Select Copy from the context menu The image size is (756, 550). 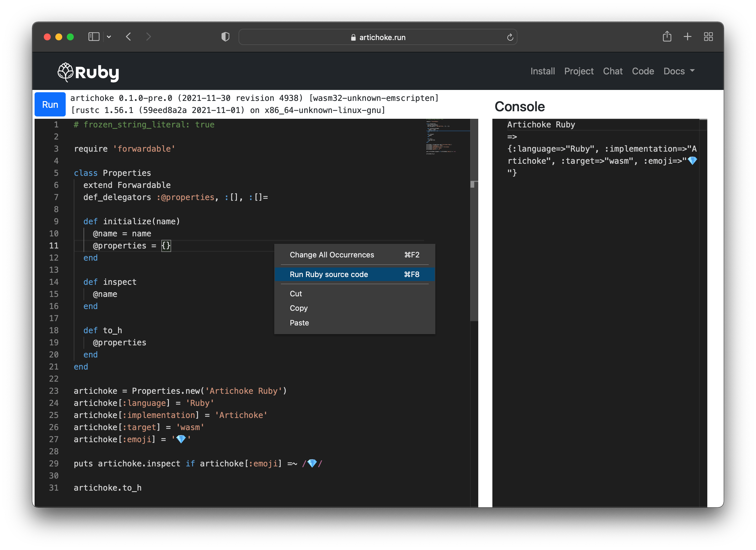298,308
